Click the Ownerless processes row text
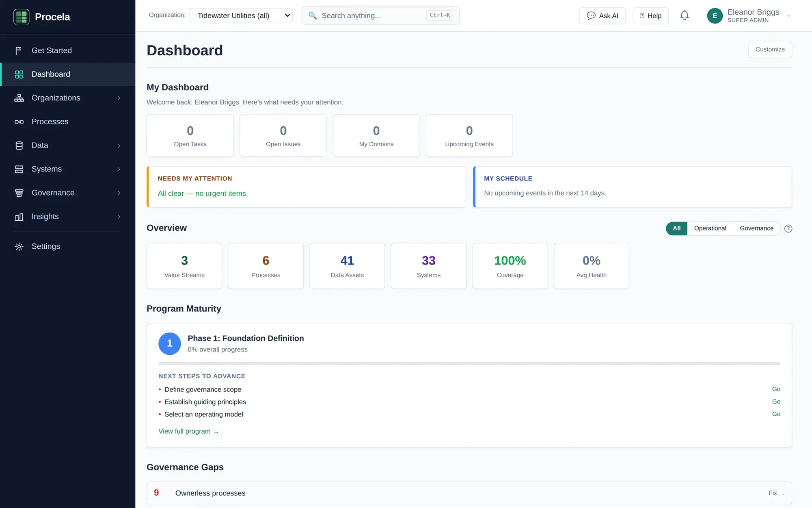The image size is (812, 508). (x=210, y=493)
